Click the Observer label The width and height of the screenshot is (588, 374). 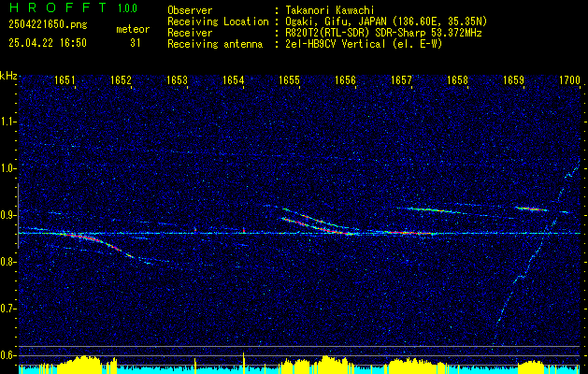pos(190,10)
